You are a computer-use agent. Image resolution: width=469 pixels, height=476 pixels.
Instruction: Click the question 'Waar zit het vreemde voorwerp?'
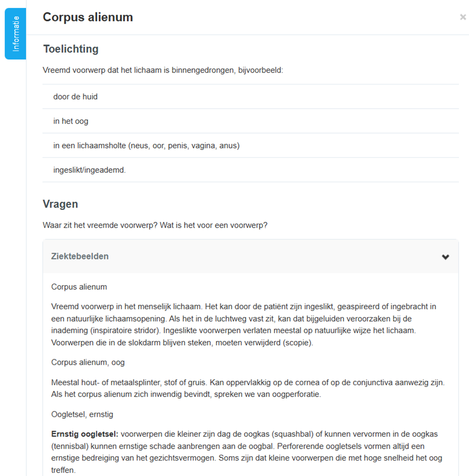(x=100, y=225)
